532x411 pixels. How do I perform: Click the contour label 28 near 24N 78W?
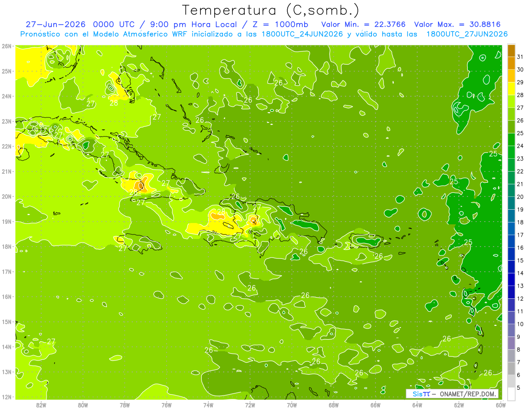[x=114, y=103]
